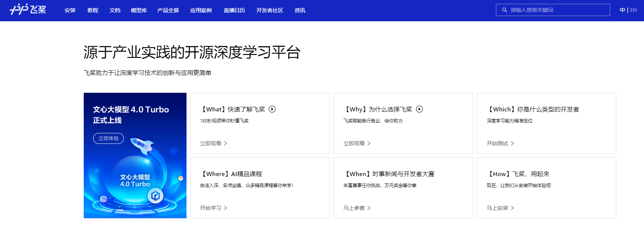The image size is (644, 238).
Task: Open the 直播日历 menu item
Action: tap(234, 10)
